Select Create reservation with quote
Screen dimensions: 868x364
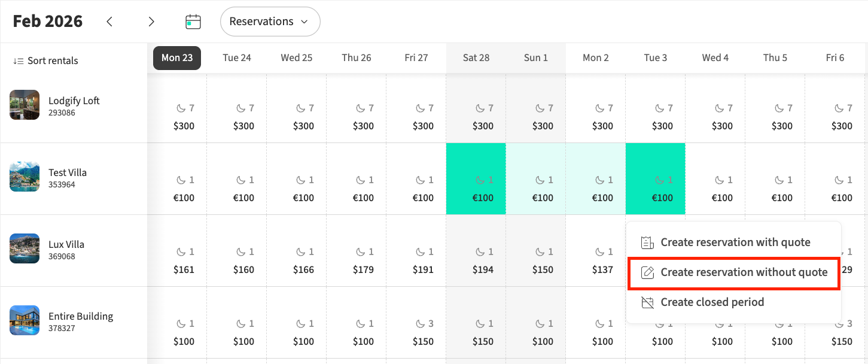click(735, 242)
